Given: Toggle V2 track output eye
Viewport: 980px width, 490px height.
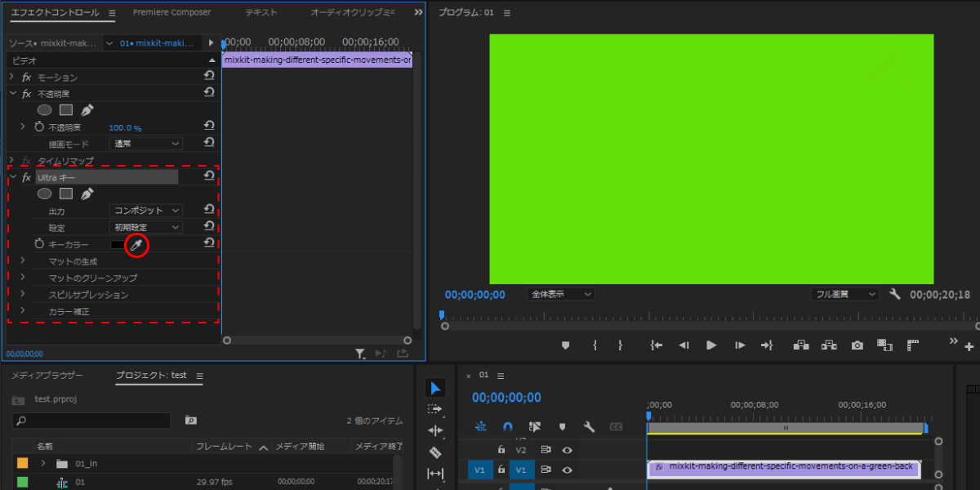Looking at the screenshot, I should (x=567, y=449).
